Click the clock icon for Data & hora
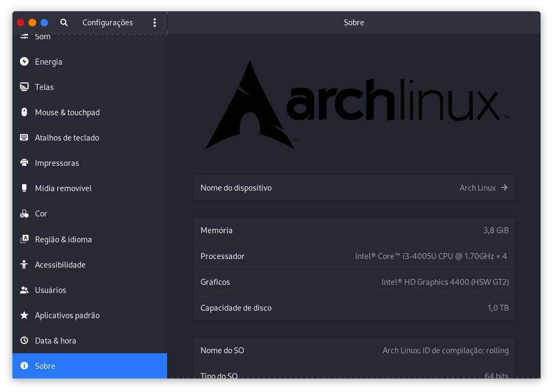Screen dimensions: 553x392 point(24,341)
